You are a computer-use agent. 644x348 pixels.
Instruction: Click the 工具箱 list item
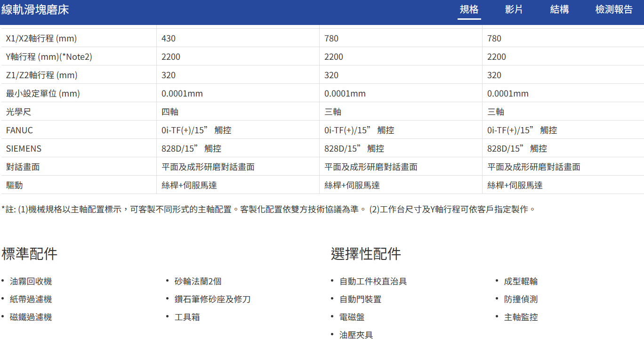[x=187, y=317]
